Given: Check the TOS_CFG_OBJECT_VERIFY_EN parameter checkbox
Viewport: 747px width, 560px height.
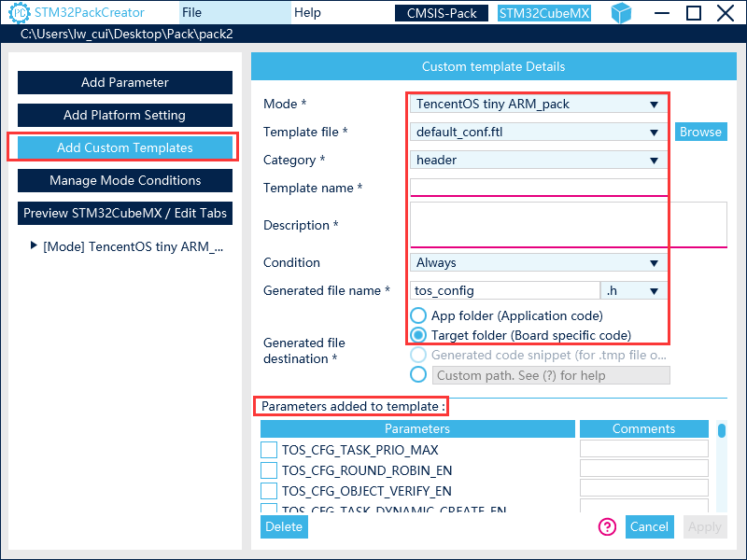Looking at the screenshot, I should pos(269,491).
